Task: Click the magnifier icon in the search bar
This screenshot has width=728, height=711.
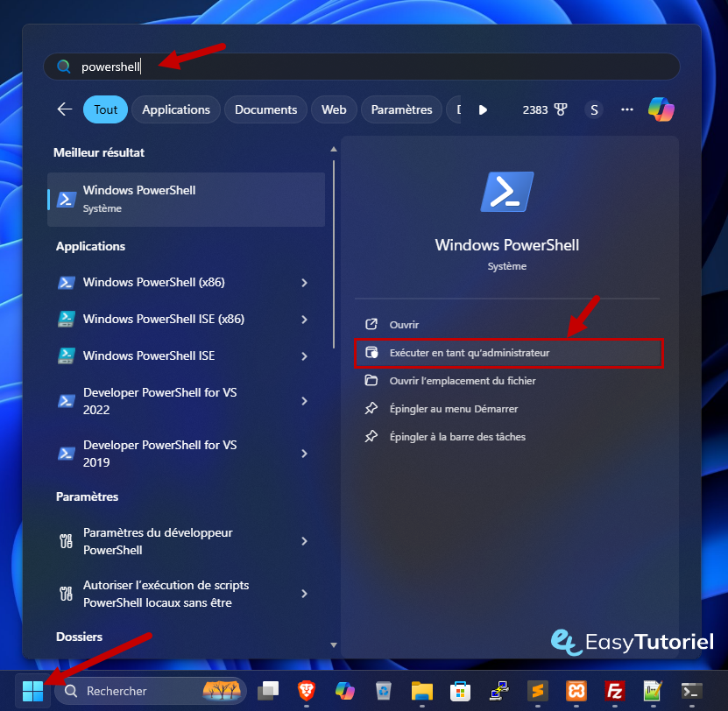Action: point(64,67)
